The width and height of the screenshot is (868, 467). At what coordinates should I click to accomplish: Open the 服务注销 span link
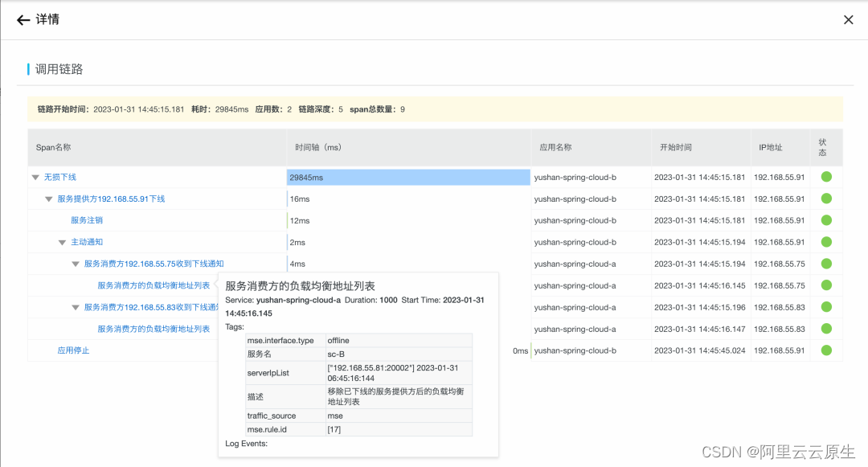click(87, 220)
